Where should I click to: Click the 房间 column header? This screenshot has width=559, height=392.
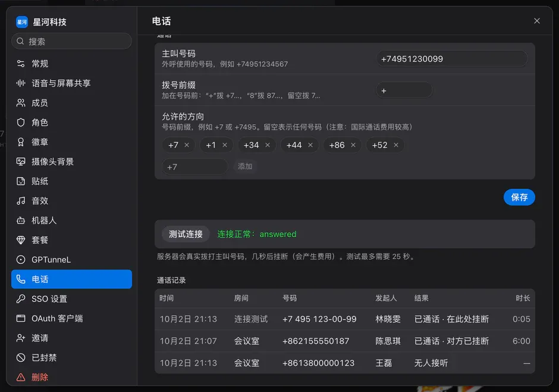click(241, 298)
